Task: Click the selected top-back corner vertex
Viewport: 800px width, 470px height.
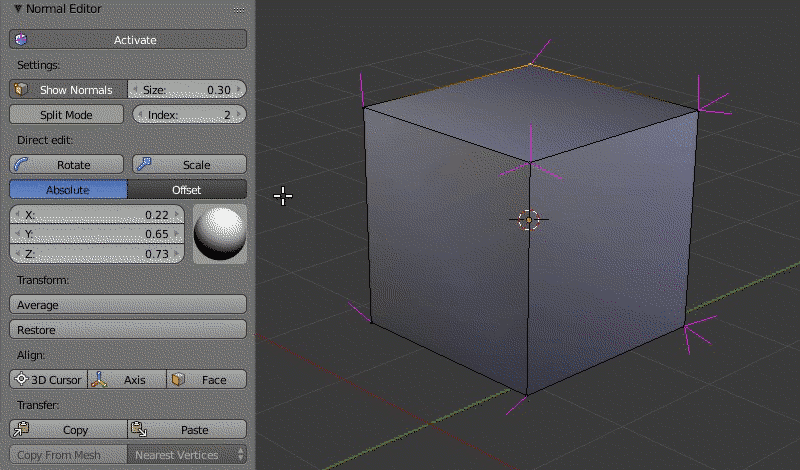Action: 531,64
